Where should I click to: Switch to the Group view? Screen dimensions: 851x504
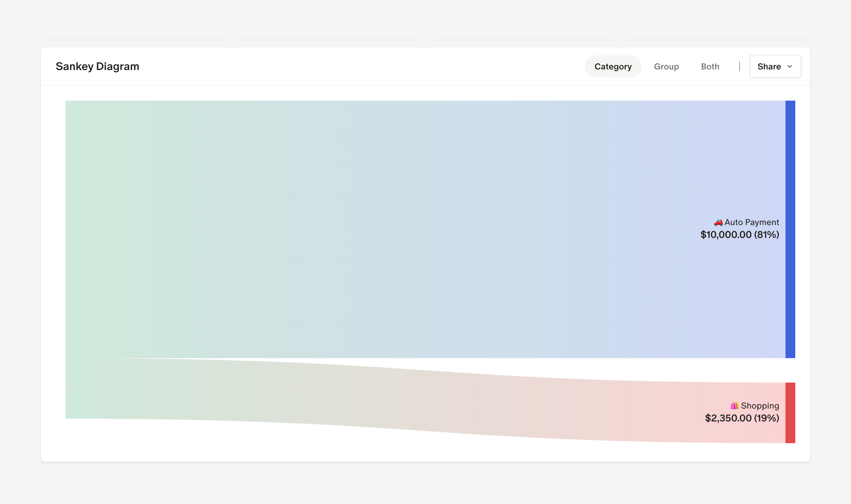point(666,67)
